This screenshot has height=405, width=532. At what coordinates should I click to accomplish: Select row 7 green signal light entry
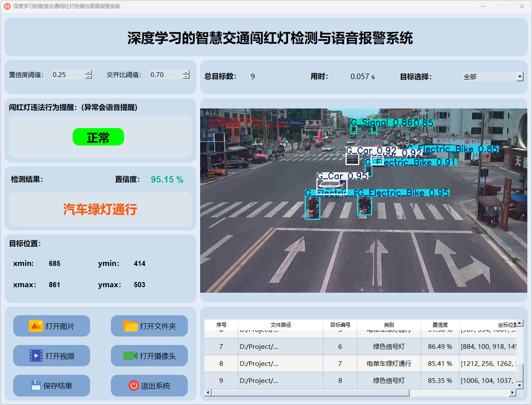389,347
